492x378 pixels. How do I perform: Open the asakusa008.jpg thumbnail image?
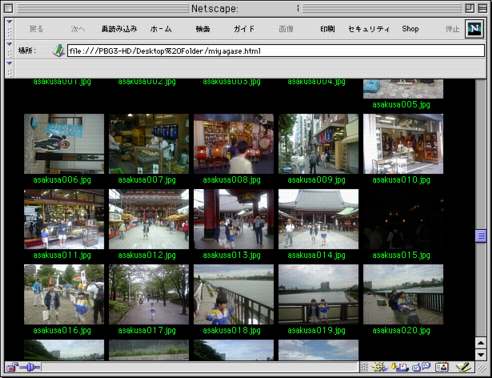[x=234, y=144]
